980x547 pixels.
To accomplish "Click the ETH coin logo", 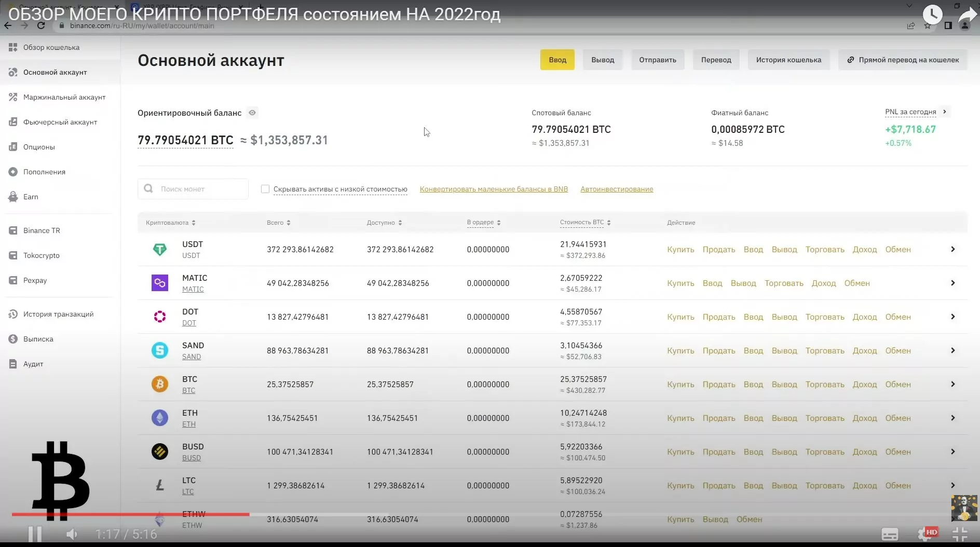I will point(160,418).
